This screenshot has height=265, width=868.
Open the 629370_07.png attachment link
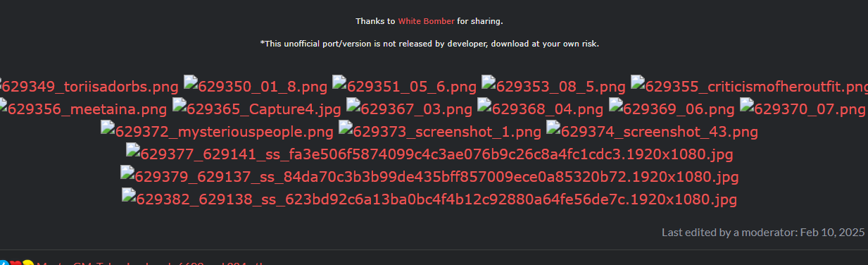tap(803, 109)
